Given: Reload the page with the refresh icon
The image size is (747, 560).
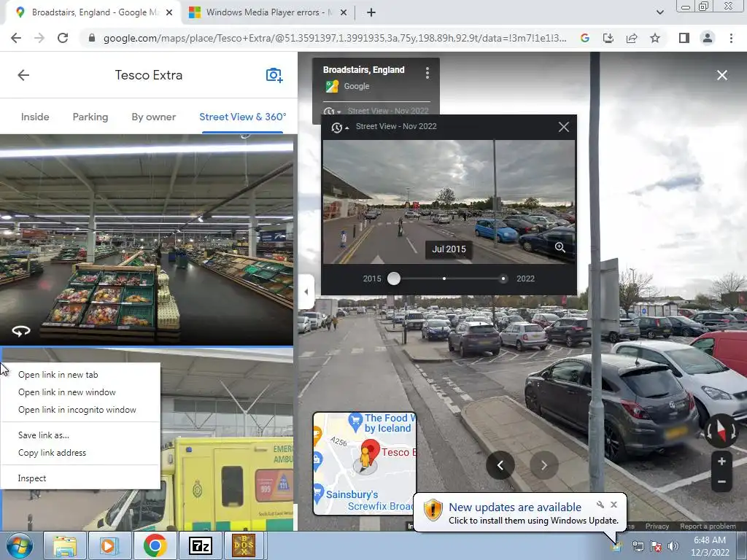Looking at the screenshot, I should [63, 38].
